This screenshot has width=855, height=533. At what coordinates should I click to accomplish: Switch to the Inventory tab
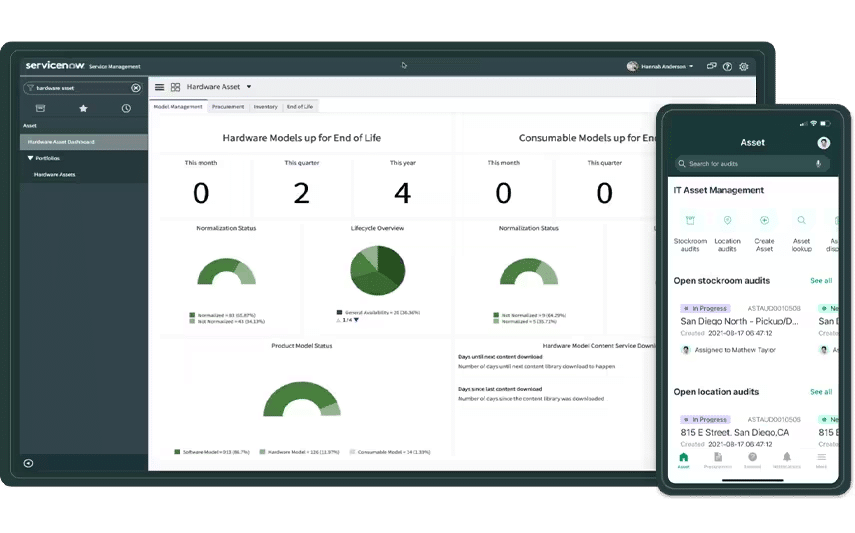click(266, 106)
